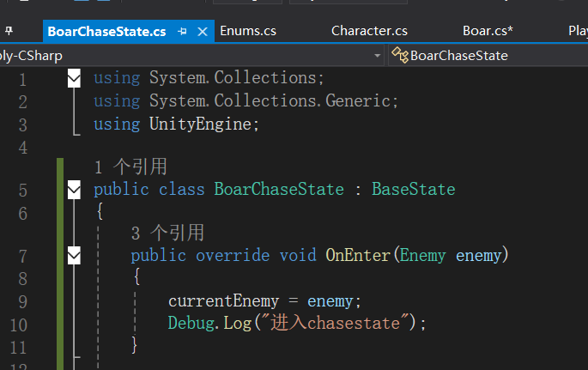Click the pin icon left of the tabs
The width and height of the screenshot is (588, 370).
tap(9, 31)
